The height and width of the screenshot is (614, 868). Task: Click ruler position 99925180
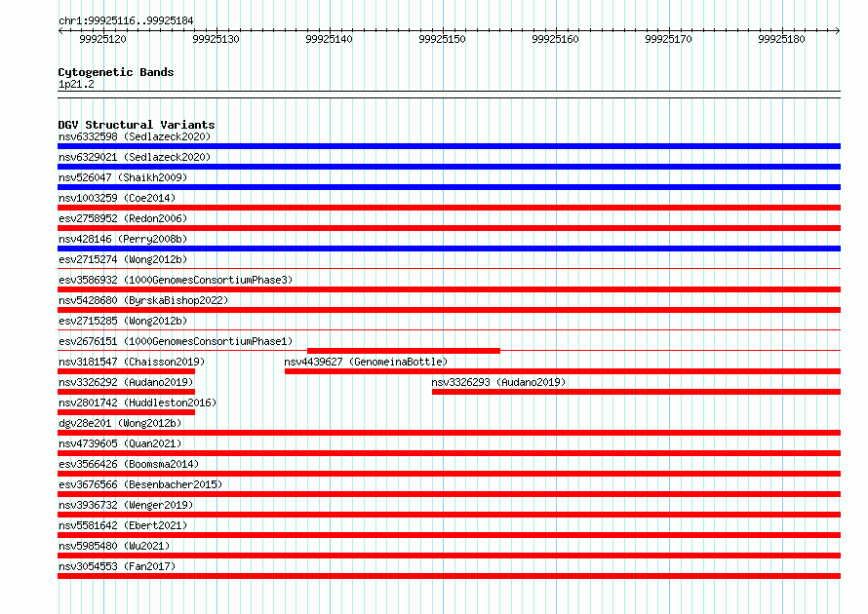pos(781,39)
